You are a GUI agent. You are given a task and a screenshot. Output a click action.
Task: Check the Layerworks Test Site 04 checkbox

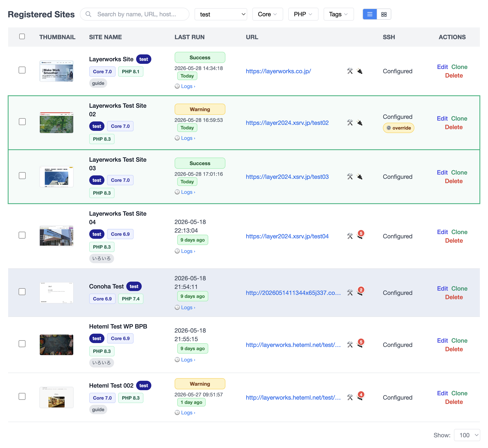click(22, 235)
